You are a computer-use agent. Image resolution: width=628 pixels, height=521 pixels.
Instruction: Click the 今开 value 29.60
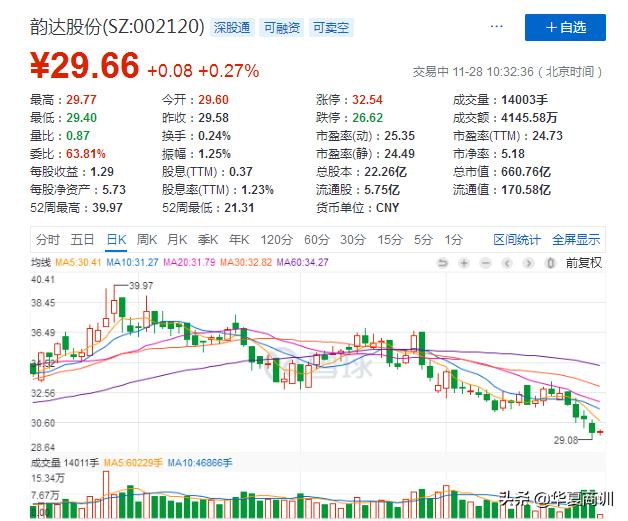(x=213, y=100)
